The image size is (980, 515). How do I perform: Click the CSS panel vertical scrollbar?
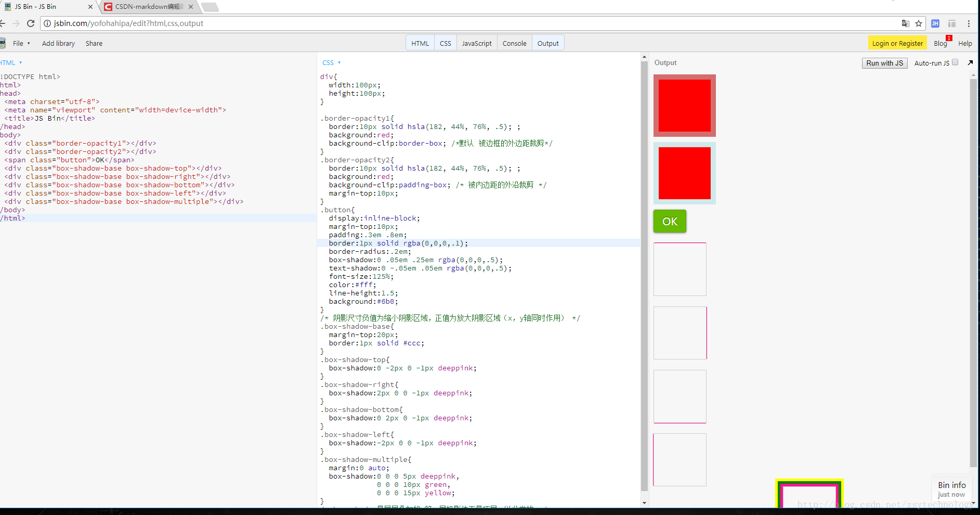point(644,276)
